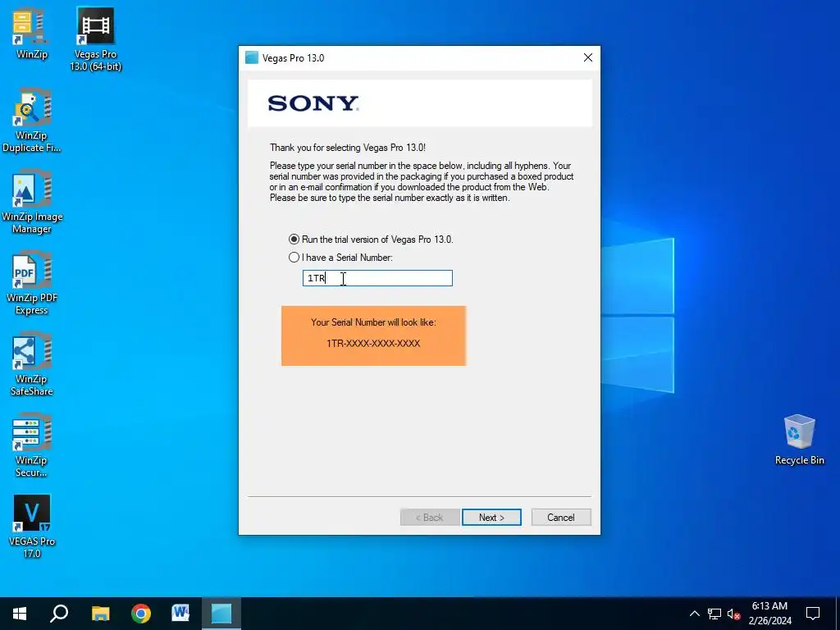Open File Explorer from the taskbar
Viewport: 840px width, 630px height.
[100, 614]
